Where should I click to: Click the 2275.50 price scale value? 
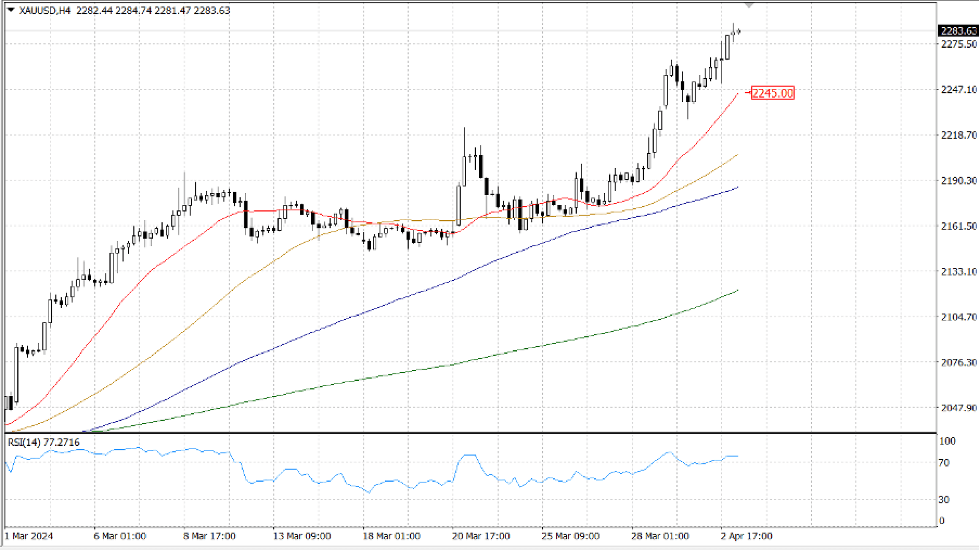click(959, 44)
